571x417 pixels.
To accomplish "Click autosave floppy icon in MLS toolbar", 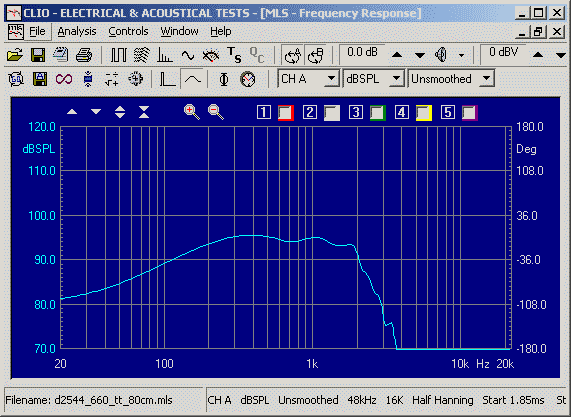I will (x=40, y=79).
